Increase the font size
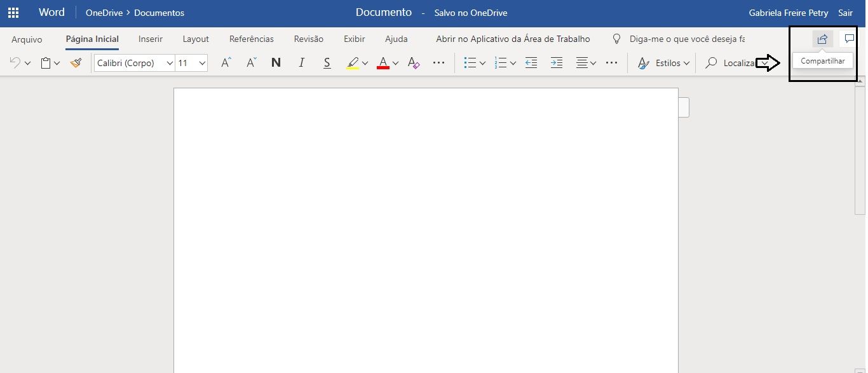The image size is (868, 373). tap(226, 63)
